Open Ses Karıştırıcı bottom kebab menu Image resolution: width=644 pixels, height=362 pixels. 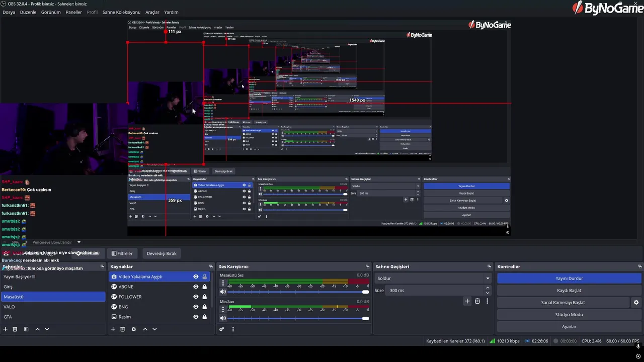click(233, 329)
